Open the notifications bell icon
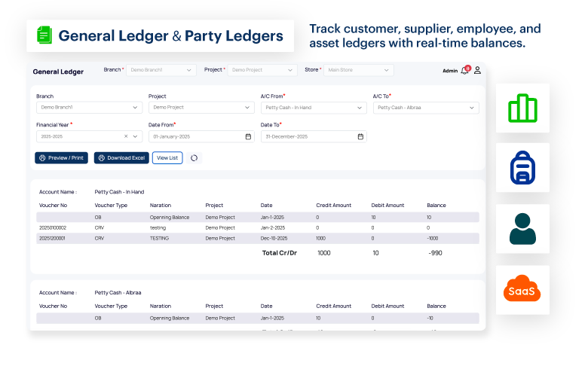The height and width of the screenshot is (369, 588). tap(464, 71)
